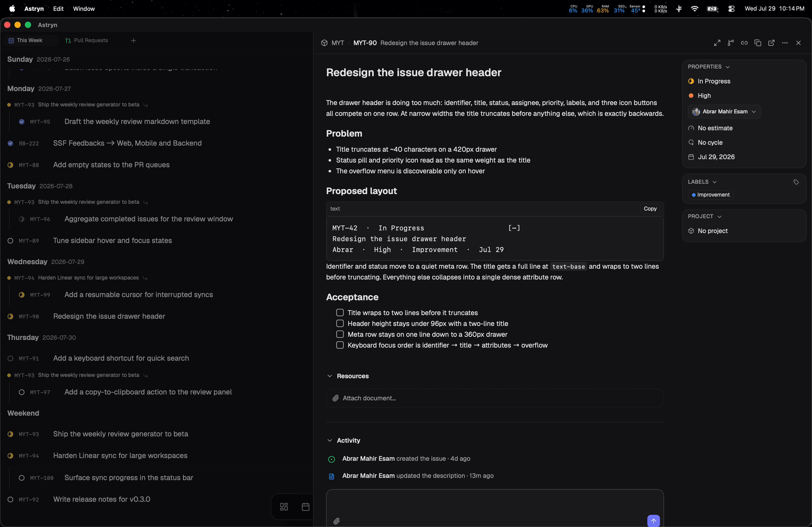Copy the issue link icon
812x527 pixels.
point(744,43)
